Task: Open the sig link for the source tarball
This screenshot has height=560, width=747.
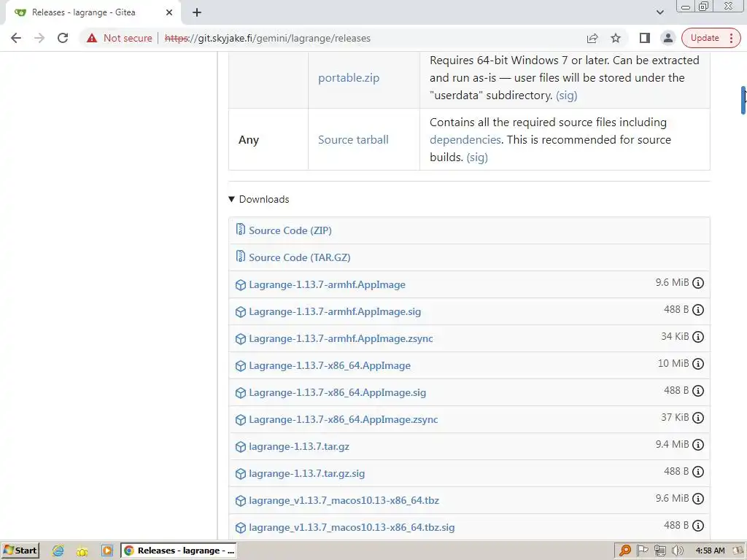Action: [477, 157]
